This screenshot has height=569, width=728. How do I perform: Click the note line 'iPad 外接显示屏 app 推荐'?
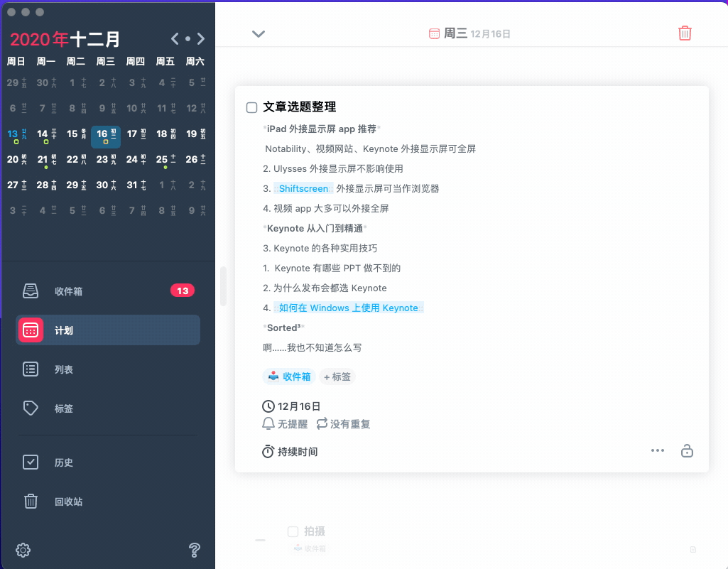point(322,129)
